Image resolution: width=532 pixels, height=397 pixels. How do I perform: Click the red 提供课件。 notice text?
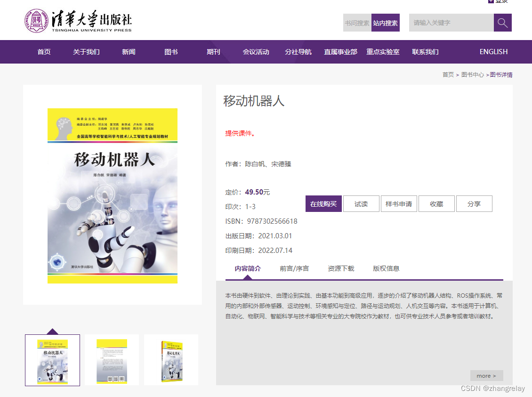tap(240, 133)
